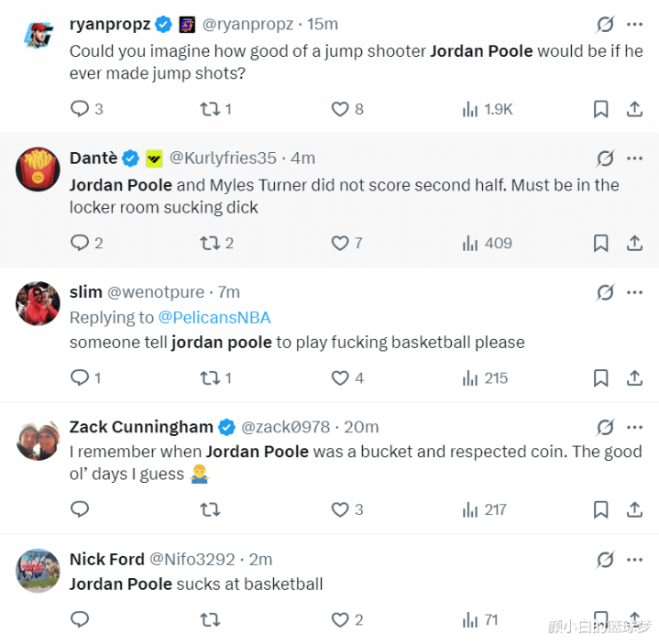
Task: Open more options menu on Dantè's tweet
Action: [x=634, y=158]
